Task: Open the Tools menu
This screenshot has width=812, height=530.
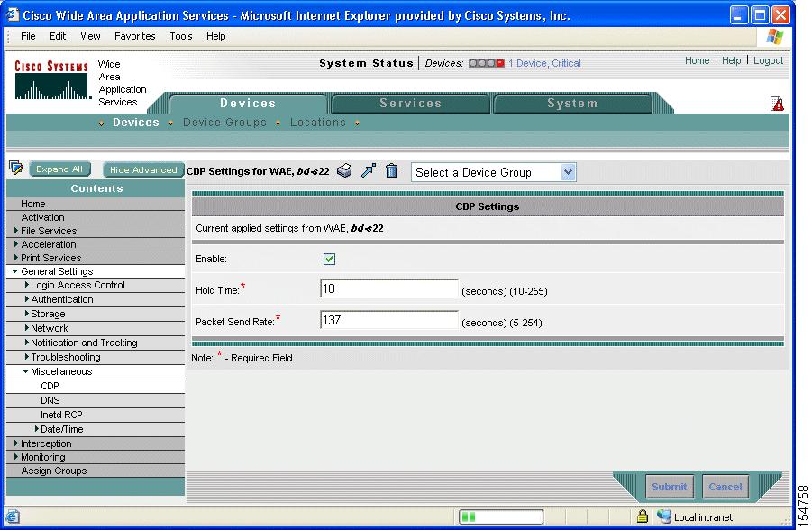Action: pos(181,36)
